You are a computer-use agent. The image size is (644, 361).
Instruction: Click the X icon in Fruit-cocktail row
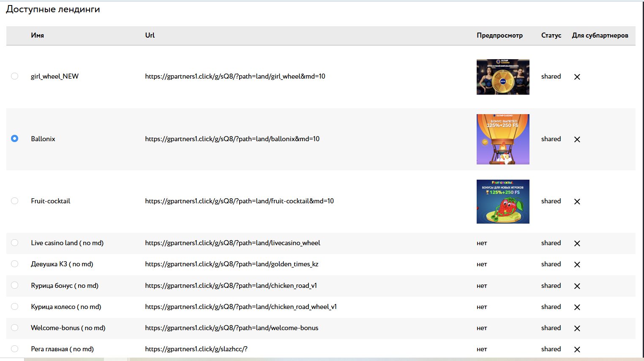[577, 202]
